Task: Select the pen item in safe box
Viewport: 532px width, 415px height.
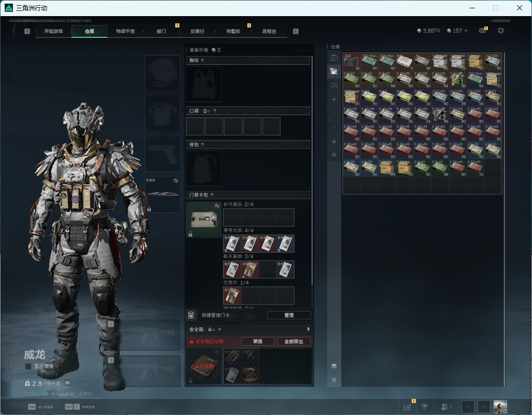Action: coord(250,357)
